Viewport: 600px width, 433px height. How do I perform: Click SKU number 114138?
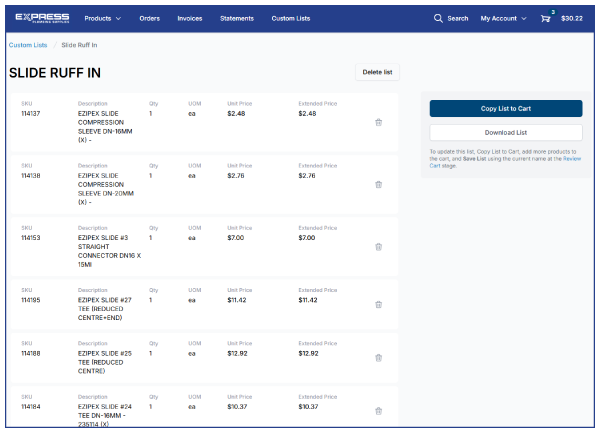31,176
